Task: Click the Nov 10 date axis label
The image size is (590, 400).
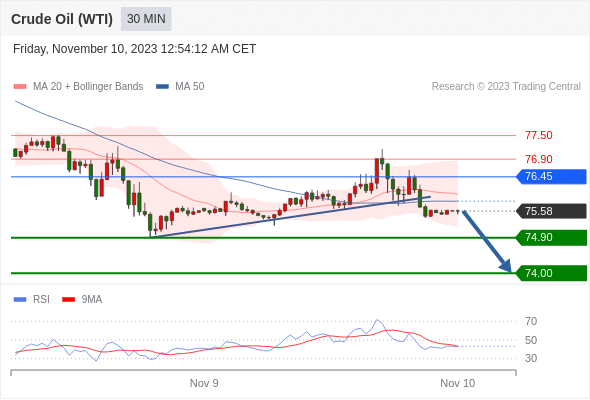Action: pyautogui.click(x=458, y=383)
